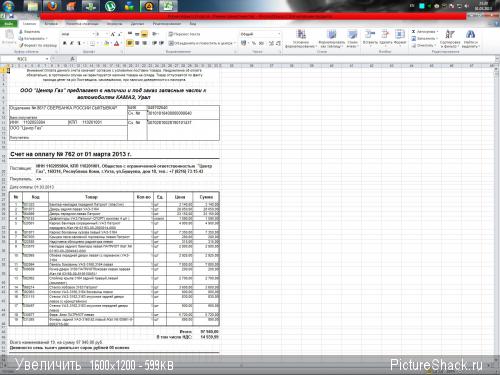
Task: Click the Clear (Очистить) eraser icon
Action: (x=414, y=45)
